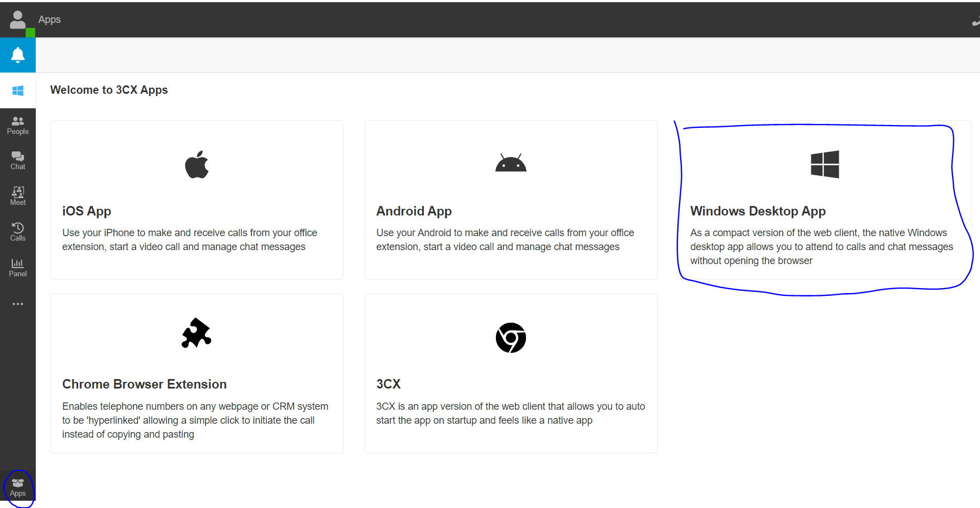Click the Welcome to 3CX Apps heading
Viewport: 980px width, 508px height.
click(x=109, y=90)
